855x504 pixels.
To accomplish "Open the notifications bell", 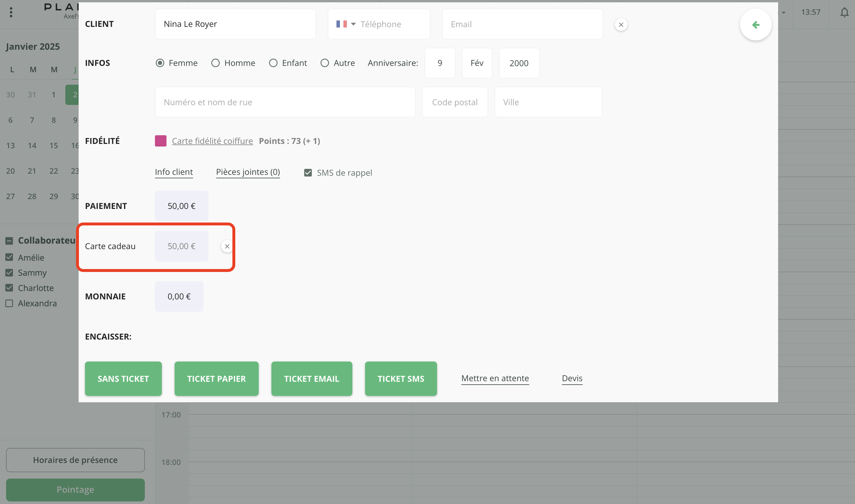I will (x=844, y=12).
